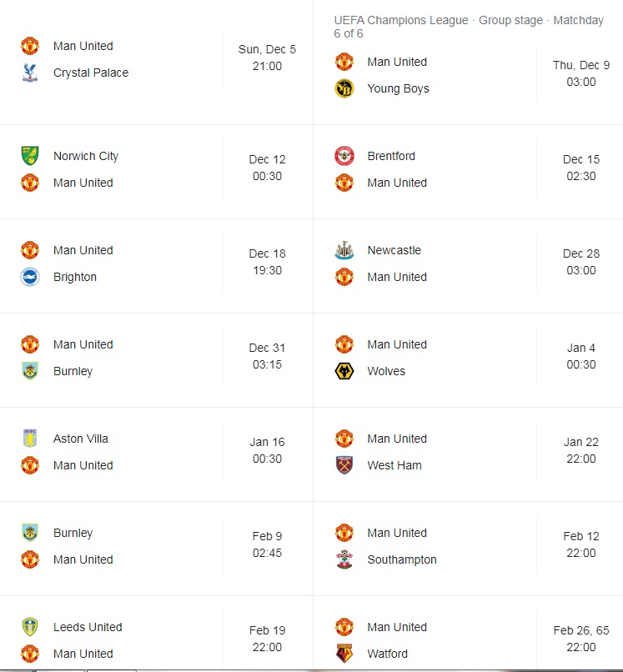Click the West Ham club crest
623x672 pixels.
344,465
